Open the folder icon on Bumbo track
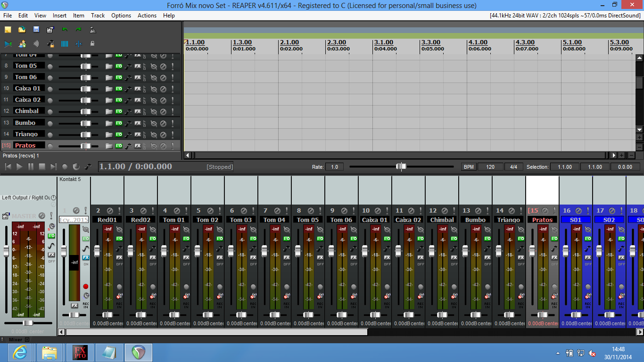Viewport: 644px width, 362px height. click(109, 123)
